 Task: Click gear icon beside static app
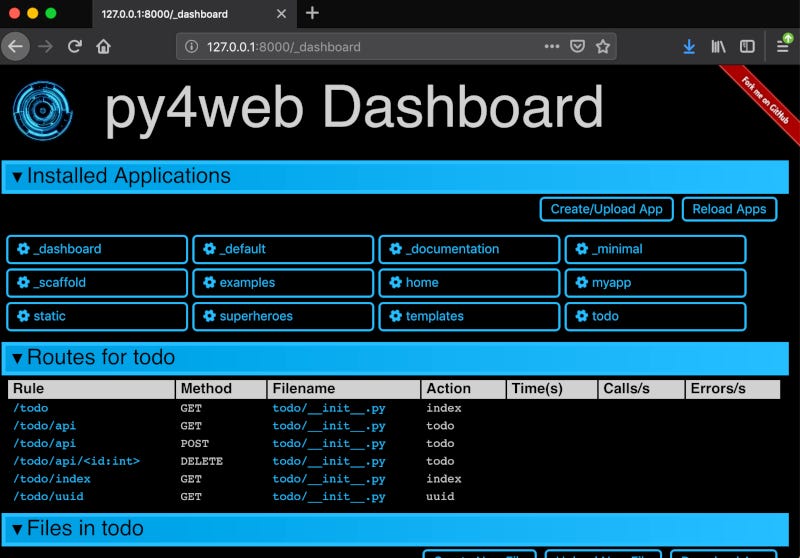[x=23, y=316]
